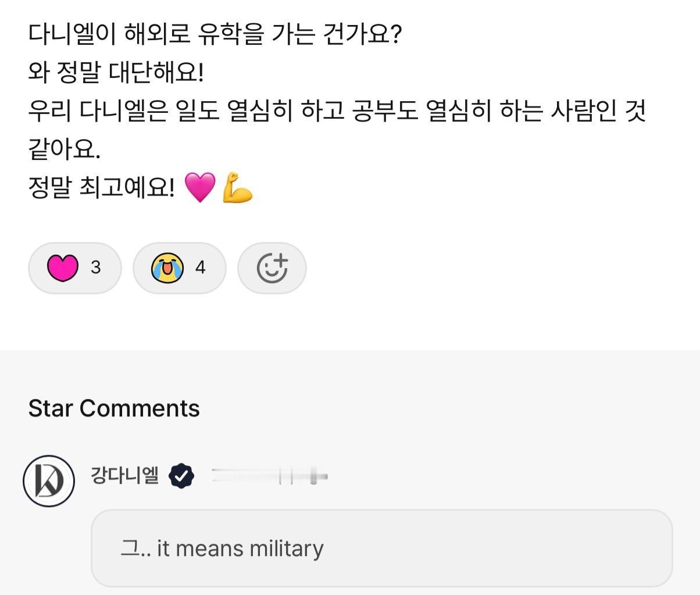Click the verified checkmark badge
The image size is (700, 595).
[x=181, y=476]
